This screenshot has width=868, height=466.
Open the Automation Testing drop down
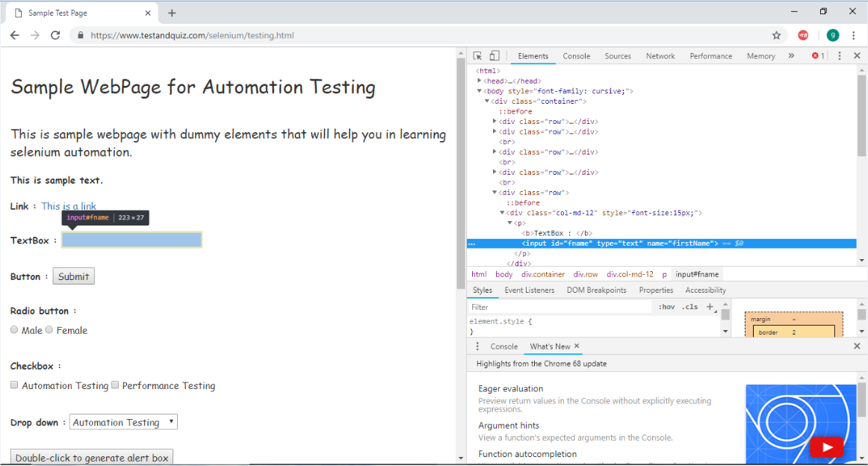click(123, 422)
